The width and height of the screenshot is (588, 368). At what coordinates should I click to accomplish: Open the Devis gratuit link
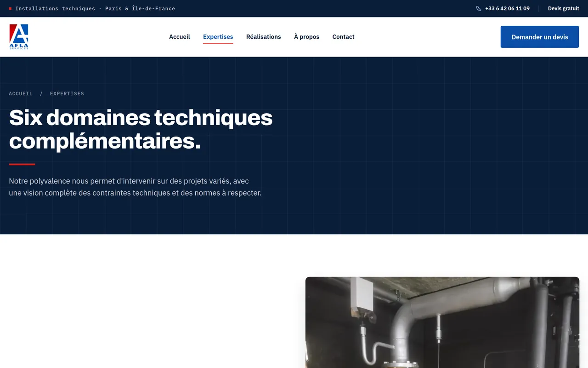tap(563, 8)
